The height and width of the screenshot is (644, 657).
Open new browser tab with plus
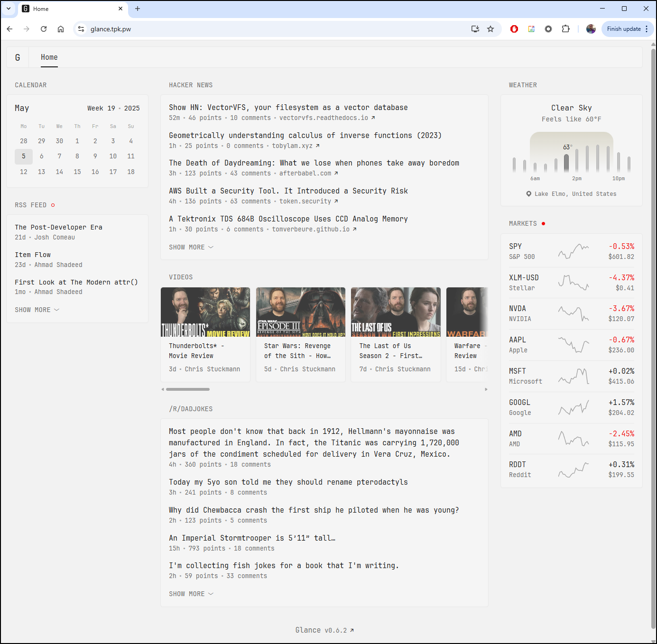pyautogui.click(x=138, y=9)
